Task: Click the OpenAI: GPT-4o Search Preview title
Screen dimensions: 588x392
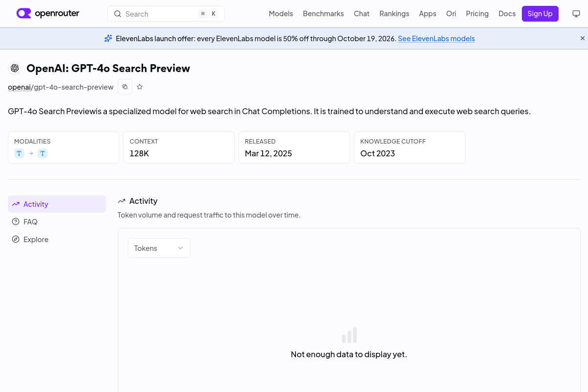Action: point(108,68)
